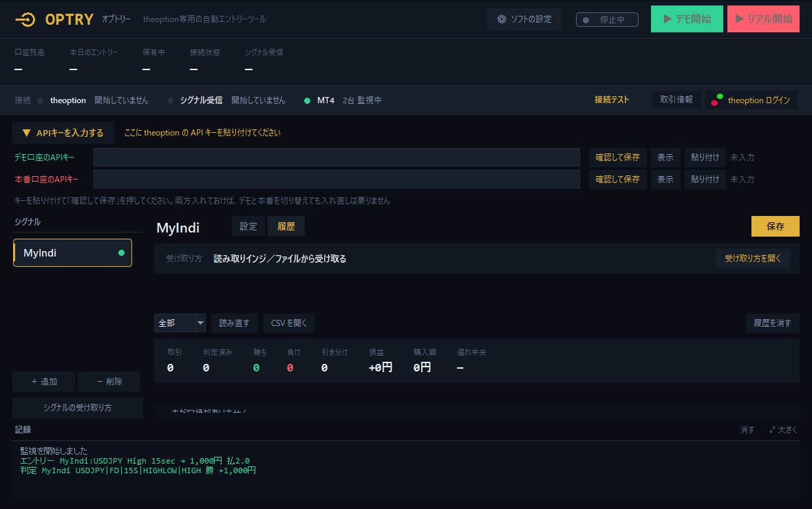The image size is (812, 509).
Task: Clear history with 履歴を消す
Action: [772, 323]
